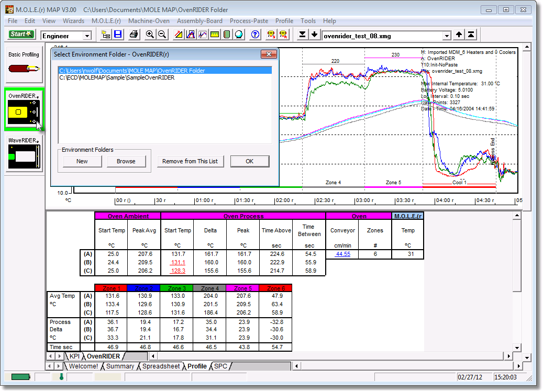Click the green battery status indicator

pos(20,377)
